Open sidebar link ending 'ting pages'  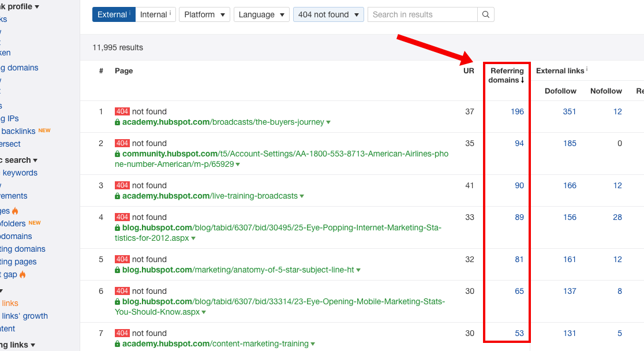[x=18, y=262]
